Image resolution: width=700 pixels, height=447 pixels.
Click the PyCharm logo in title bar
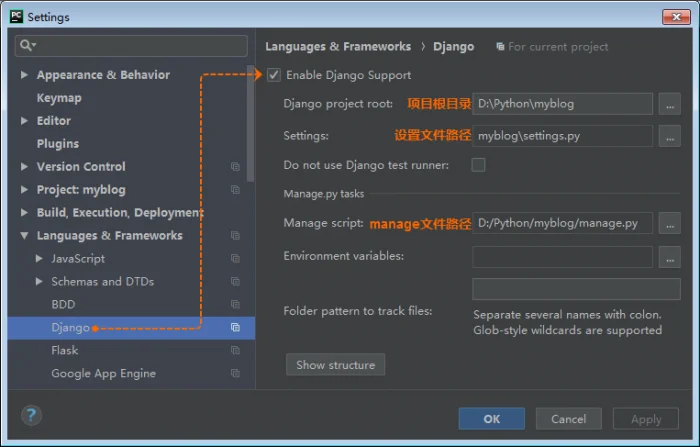click(x=16, y=17)
